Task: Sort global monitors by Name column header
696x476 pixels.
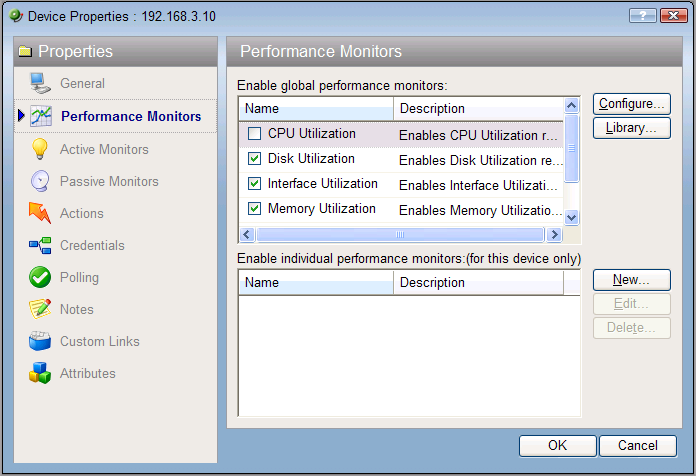Action: tap(316, 108)
